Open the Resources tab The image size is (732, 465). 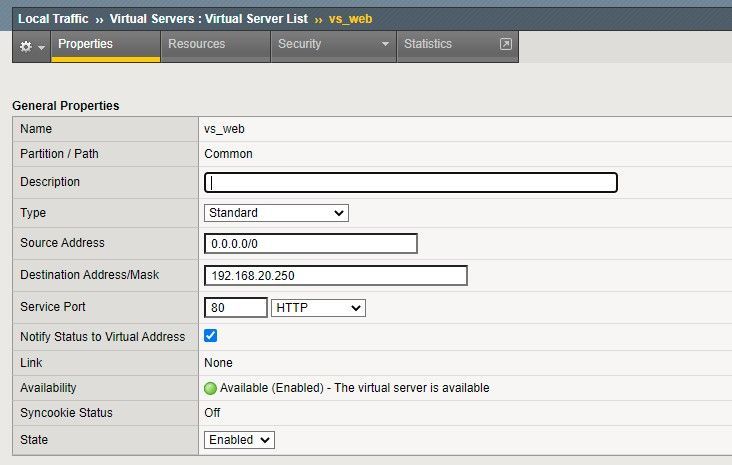196,44
